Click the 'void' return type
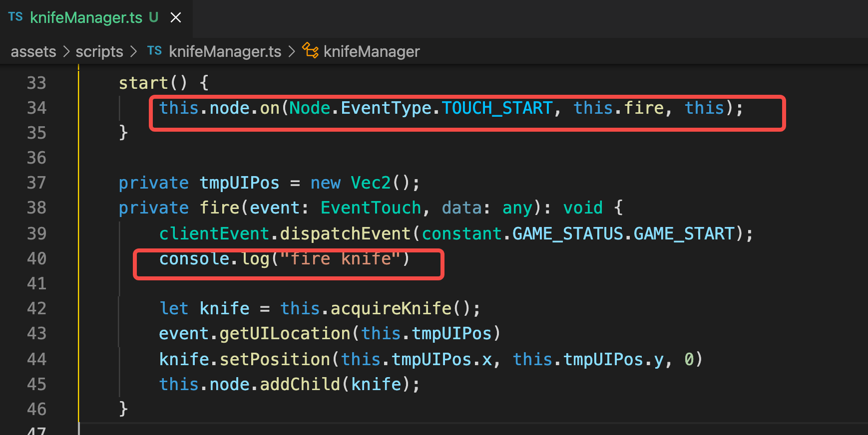The image size is (868, 435). tap(583, 208)
